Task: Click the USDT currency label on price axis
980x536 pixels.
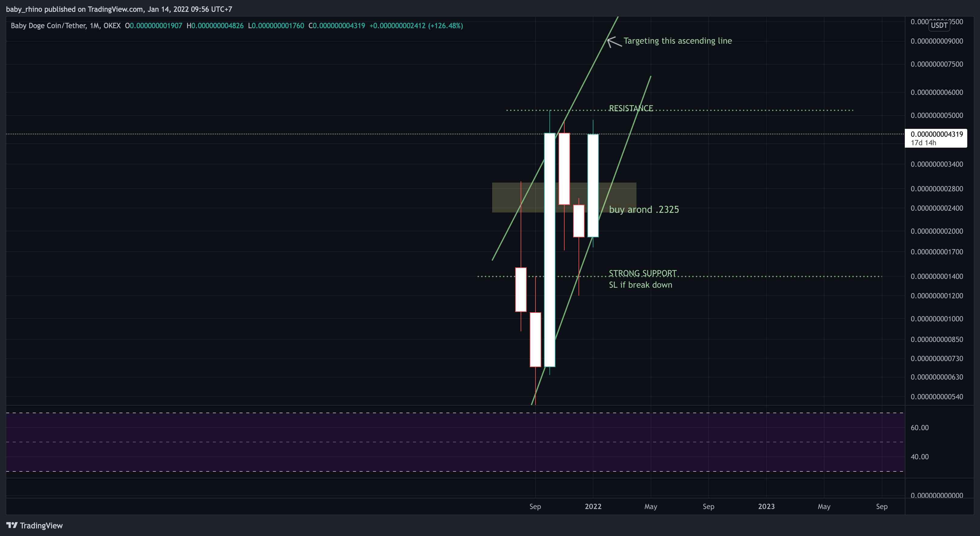Action: 939,25
